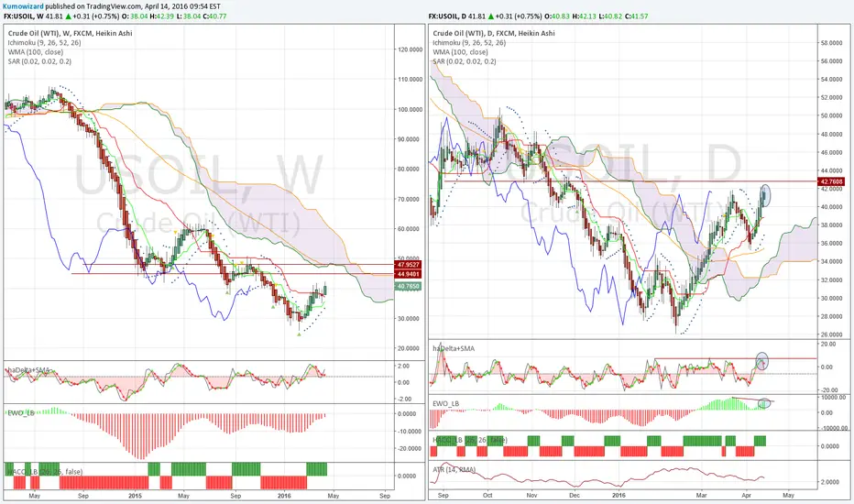Select EWO_LB pane label on daily chart
The image size is (854, 504).
click(x=446, y=404)
